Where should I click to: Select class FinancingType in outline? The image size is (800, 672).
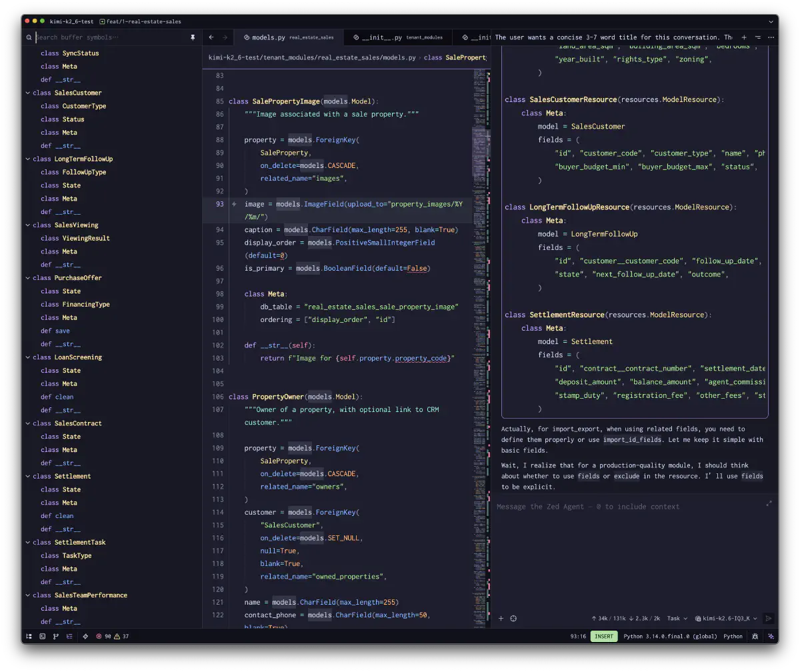(x=75, y=304)
